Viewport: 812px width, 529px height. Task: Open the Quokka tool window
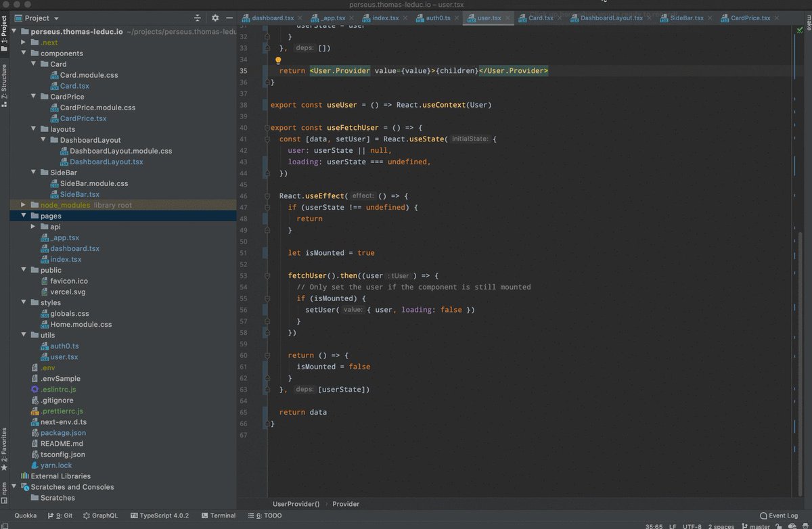point(26,515)
